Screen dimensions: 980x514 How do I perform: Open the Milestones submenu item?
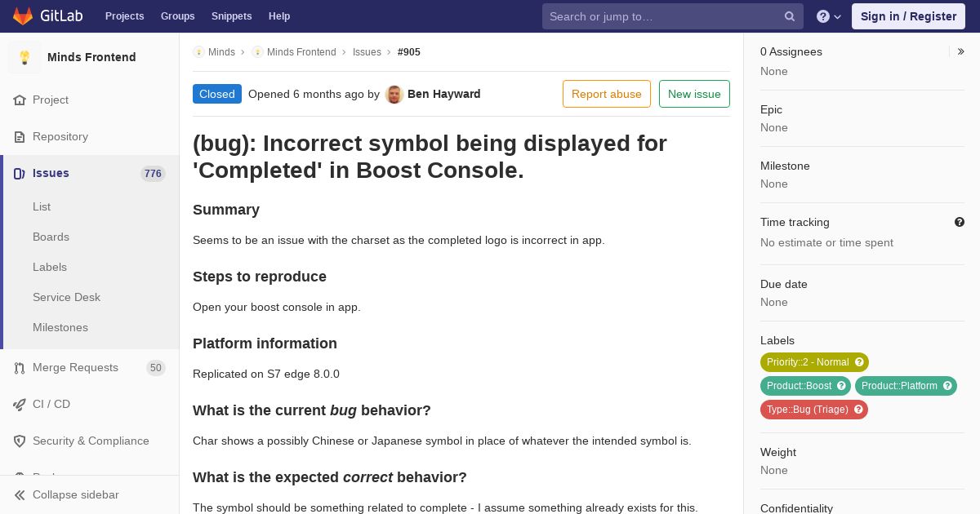60,328
